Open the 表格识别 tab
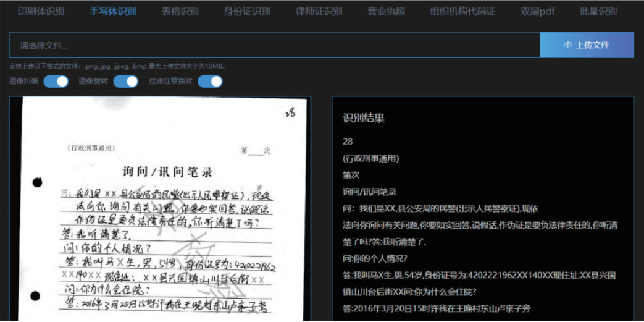The height and width of the screenshot is (322, 644). [x=180, y=12]
